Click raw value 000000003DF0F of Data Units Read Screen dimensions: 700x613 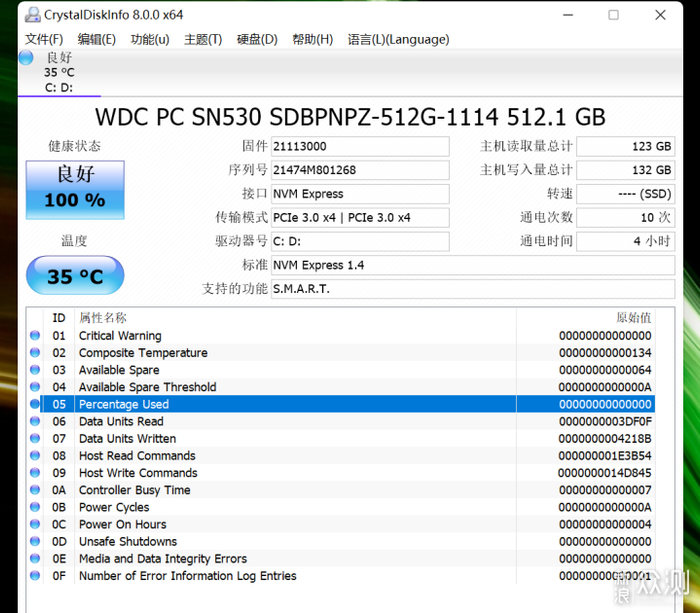tap(605, 421)
